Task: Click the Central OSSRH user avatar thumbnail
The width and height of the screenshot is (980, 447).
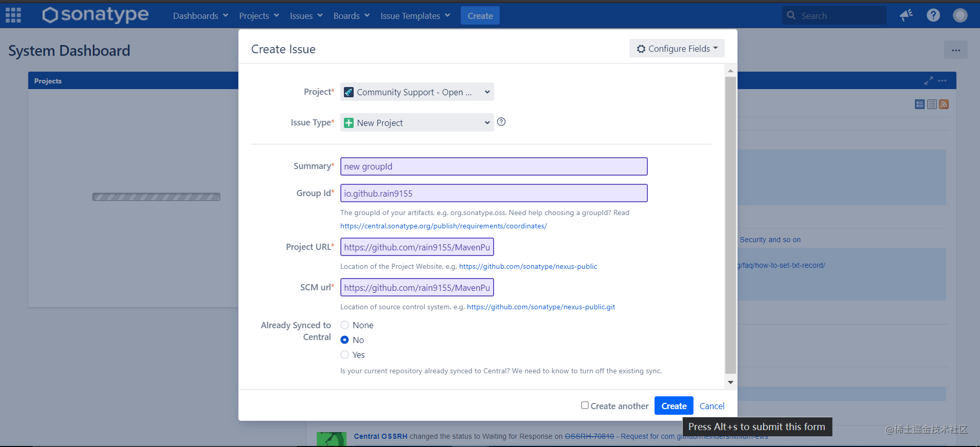Action: pyautogui.click(x=331, y=439)
